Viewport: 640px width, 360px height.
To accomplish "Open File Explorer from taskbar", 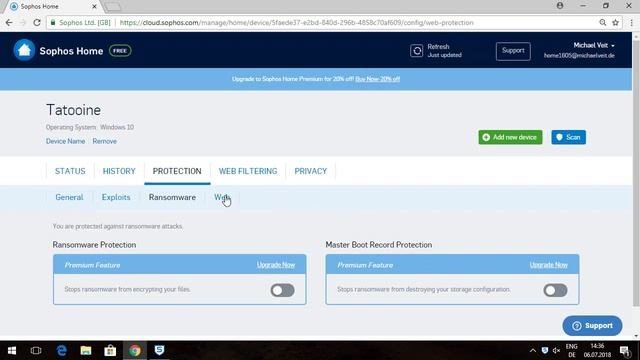I will [86, 351].
